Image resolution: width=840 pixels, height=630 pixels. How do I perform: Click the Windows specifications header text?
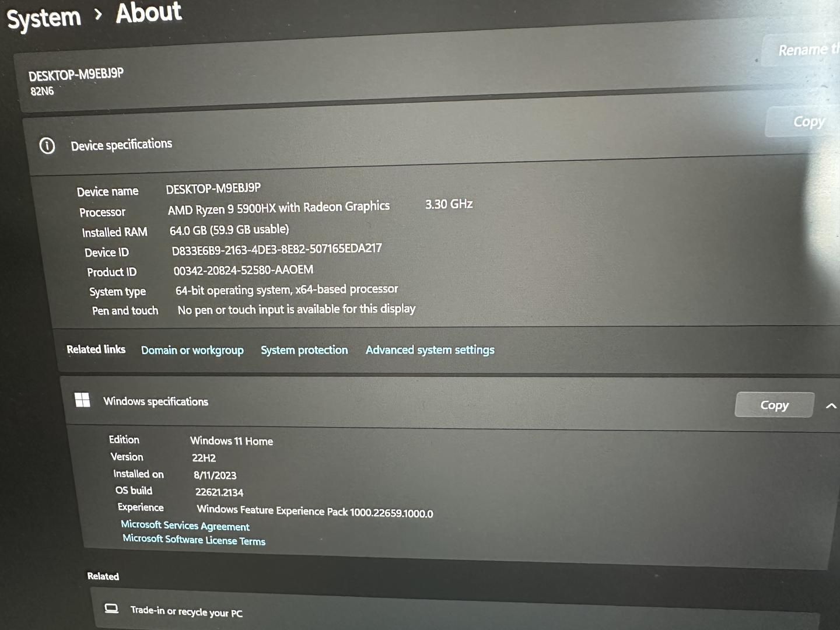tap(156, 401)
